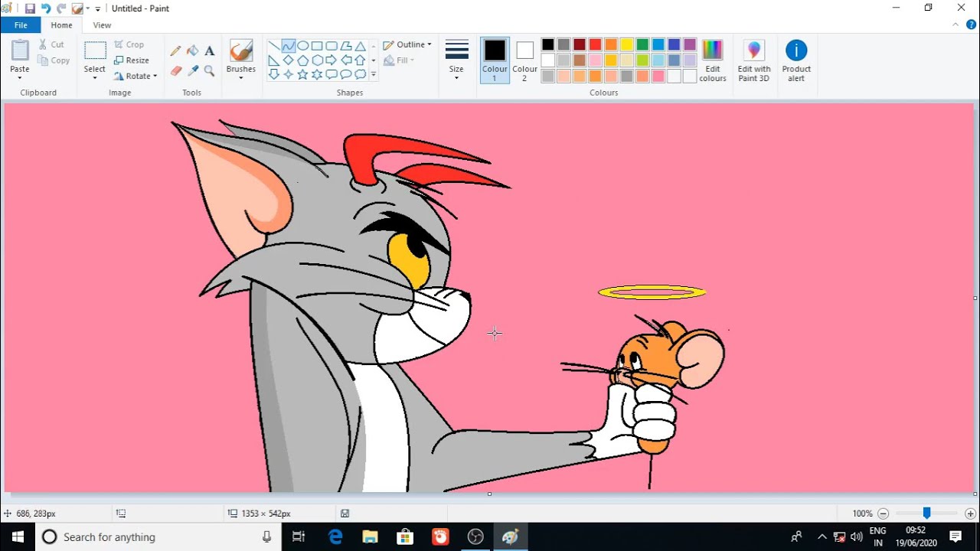Choose the Right-angled triangle shape
Image resolution: width=980 pixels, height=551 pixels.
(273, 60)
